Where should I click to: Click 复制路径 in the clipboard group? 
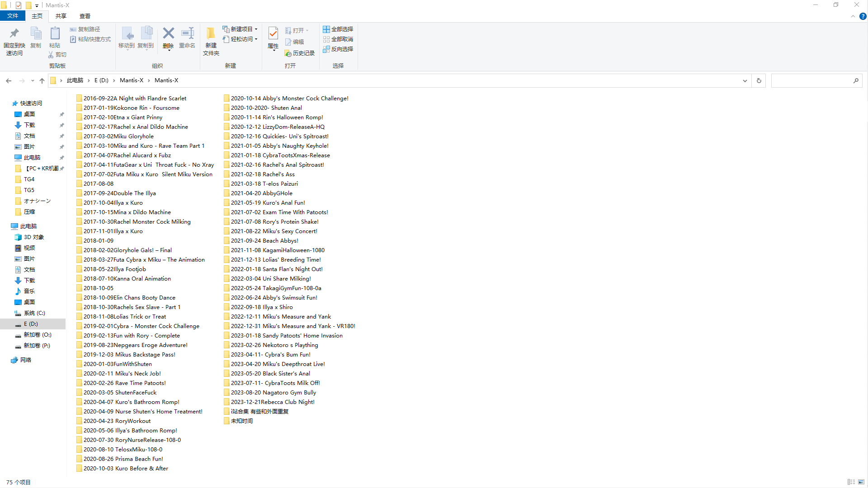tap(85, 29)
